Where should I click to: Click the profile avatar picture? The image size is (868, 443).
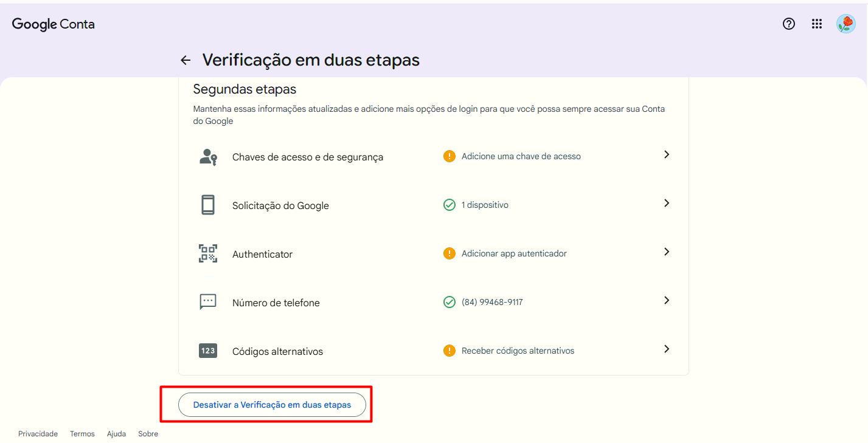[845, 24]
